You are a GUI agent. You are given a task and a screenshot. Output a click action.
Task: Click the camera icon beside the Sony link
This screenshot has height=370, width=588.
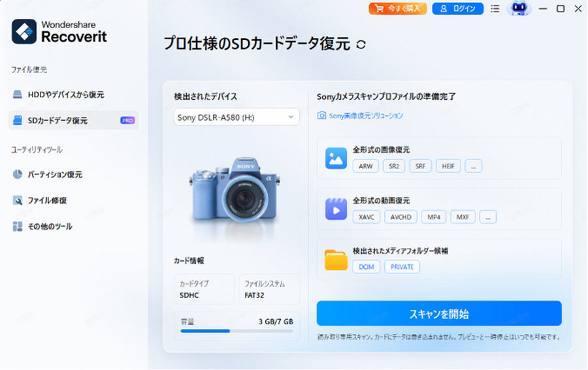(321, 116)
